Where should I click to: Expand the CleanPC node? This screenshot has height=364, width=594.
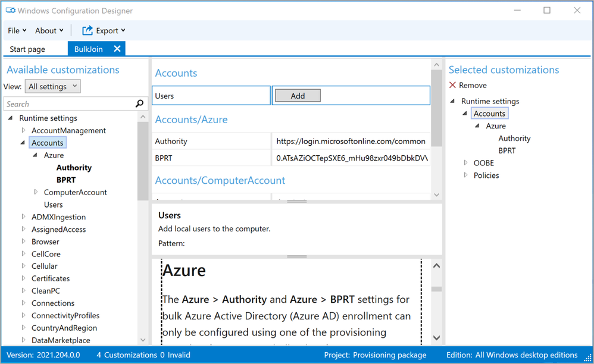pyautogui.click(x=23, y=291)
